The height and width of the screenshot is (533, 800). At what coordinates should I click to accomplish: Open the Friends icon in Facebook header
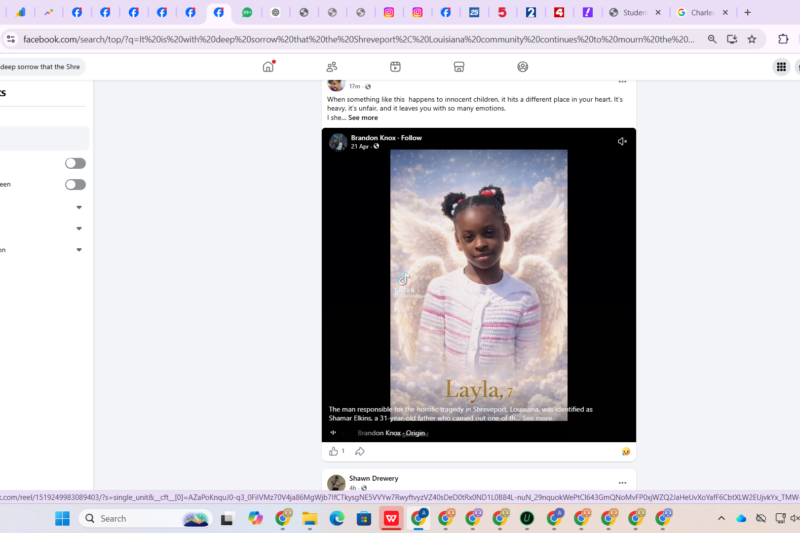click(332, 67)
